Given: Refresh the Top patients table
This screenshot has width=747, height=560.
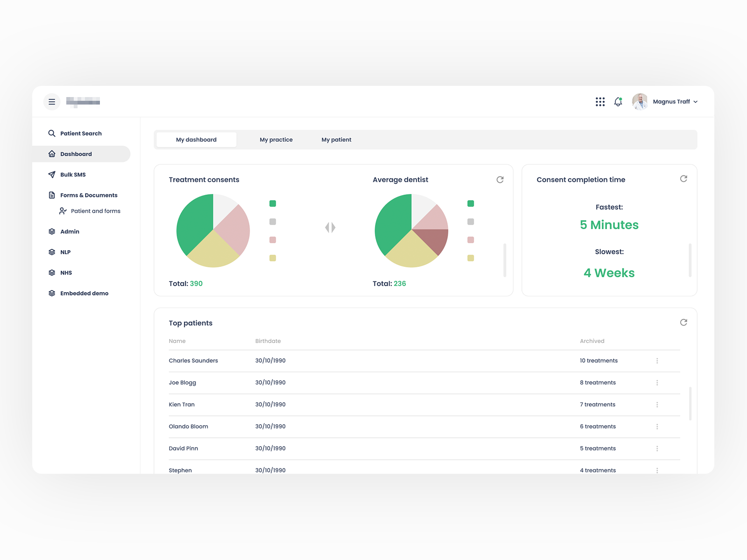Looking at the screenshot, I should pos(684,322).
